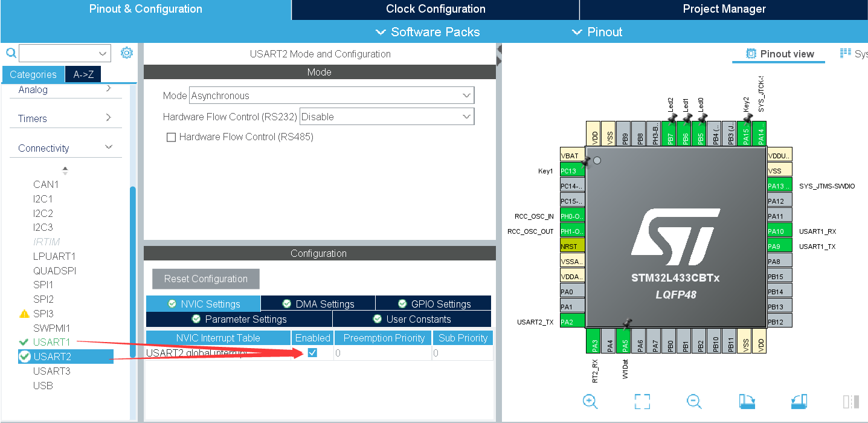Click the PA10 pin on the chip
Image resolution: width=868 pixels, height=423 pixels.
point(779,231)
